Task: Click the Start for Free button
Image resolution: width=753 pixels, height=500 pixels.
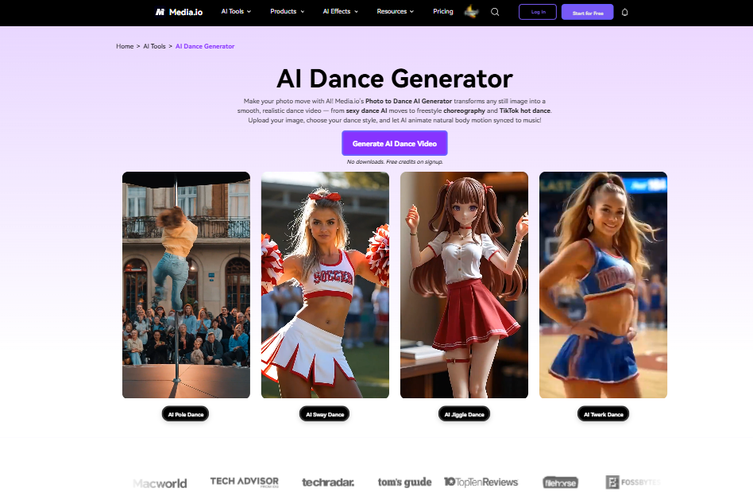Action: pos(587,12)
